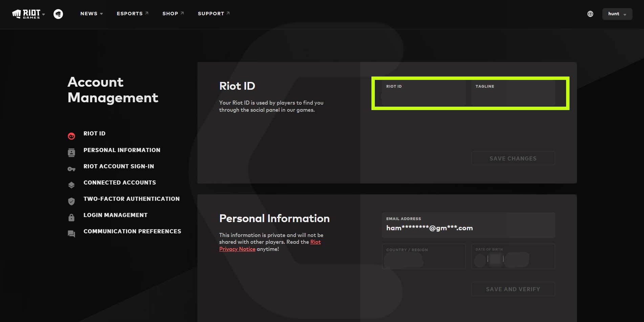Open the Shop link

click(x=173, y=14)
